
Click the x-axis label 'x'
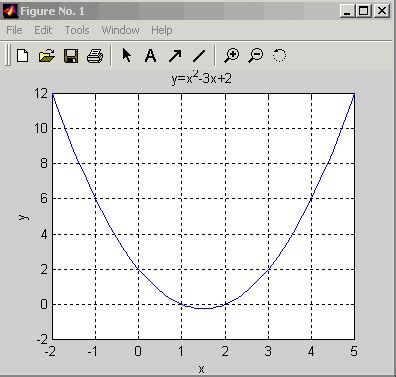coord(201,369)
